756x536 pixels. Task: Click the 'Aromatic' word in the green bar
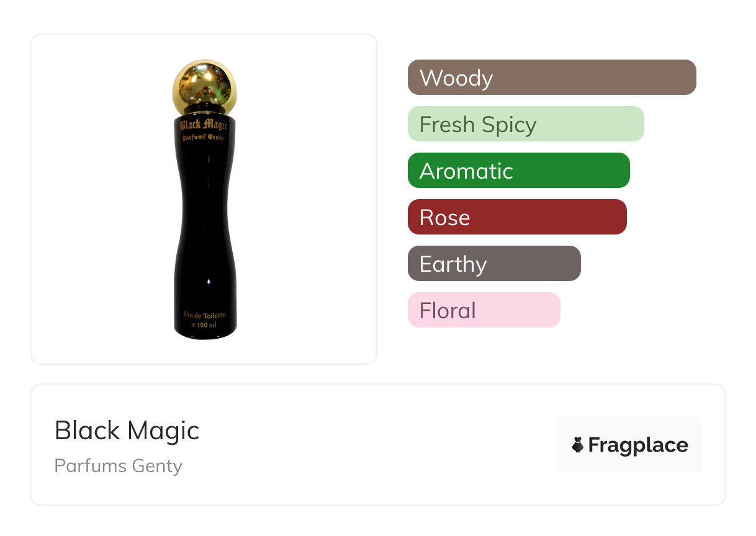click(x=466, y=171)
